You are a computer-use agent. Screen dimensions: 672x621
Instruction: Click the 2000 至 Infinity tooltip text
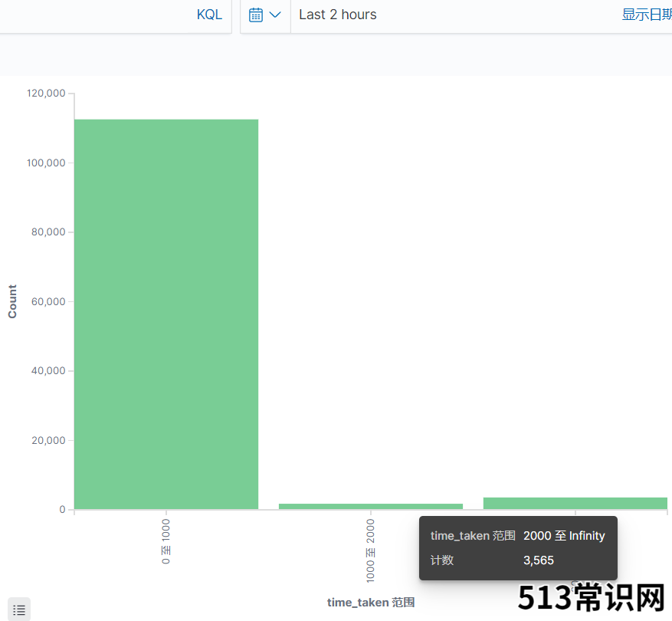(564, 536)
